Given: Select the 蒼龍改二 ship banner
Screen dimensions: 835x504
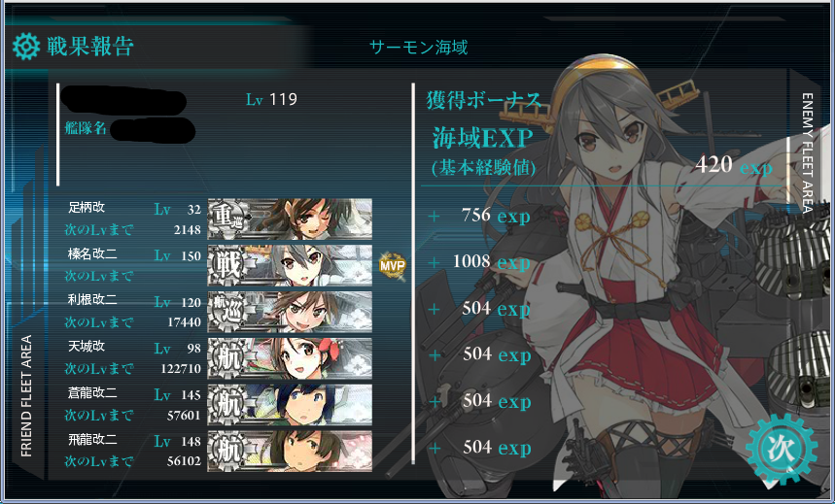Looking at the screenshot, I should 290,405.
